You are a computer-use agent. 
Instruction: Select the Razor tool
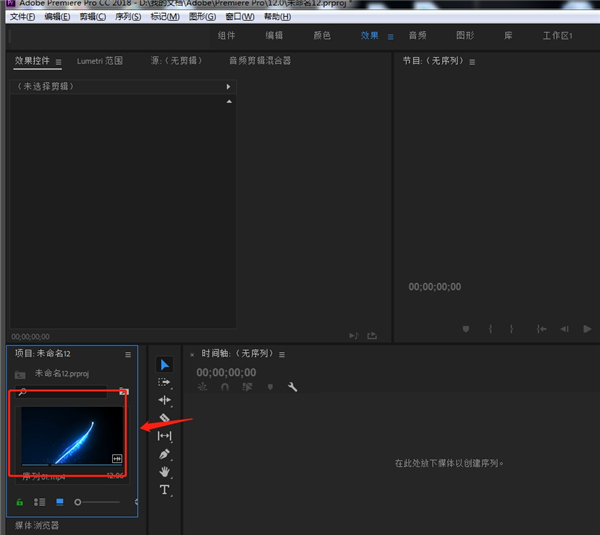[165, 418]
